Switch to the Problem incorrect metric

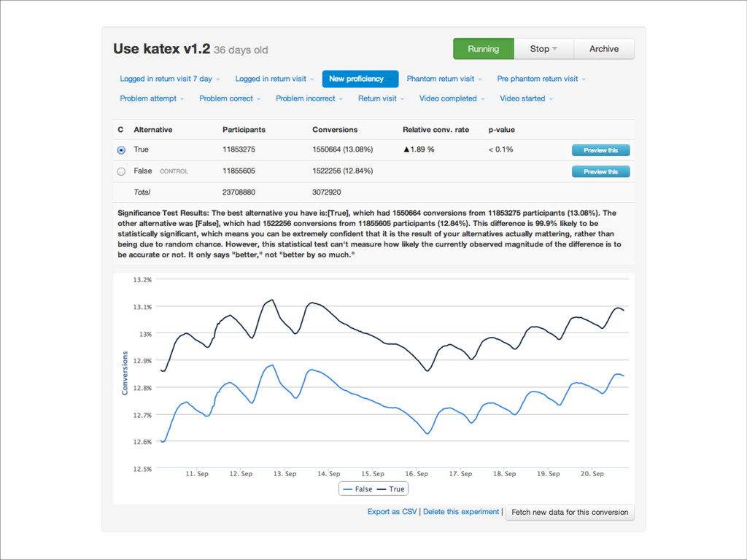309,98
